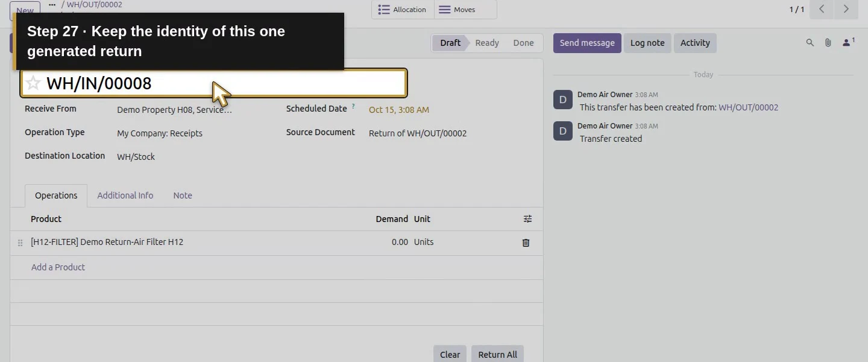The image size is (868, 362).
Task: Select Draft status stage
Action: click(x=450, y=43)
